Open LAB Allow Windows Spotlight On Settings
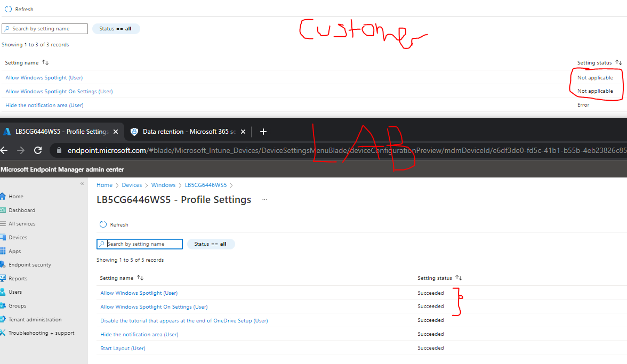This screenshot has width=627, height=364. [x=154, y=307]
